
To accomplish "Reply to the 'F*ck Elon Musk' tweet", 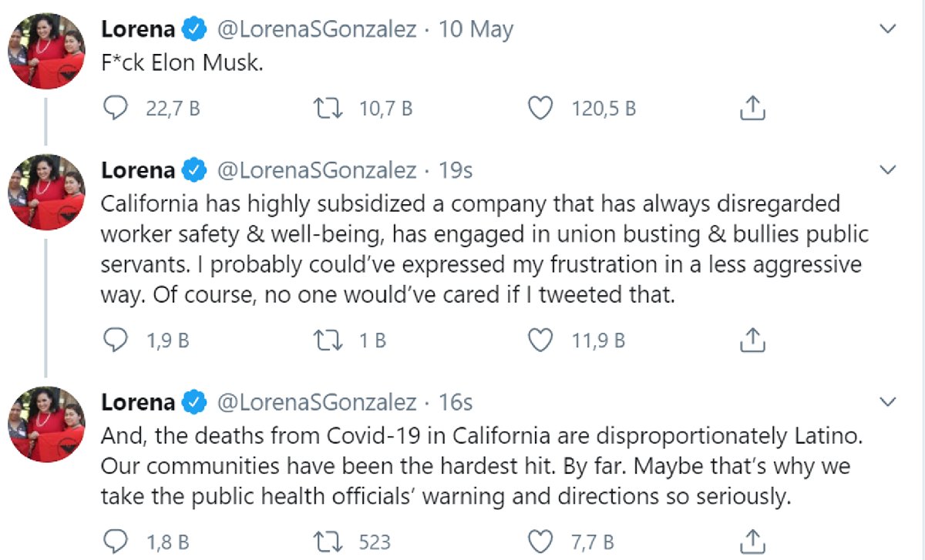I will click(116, 109).
